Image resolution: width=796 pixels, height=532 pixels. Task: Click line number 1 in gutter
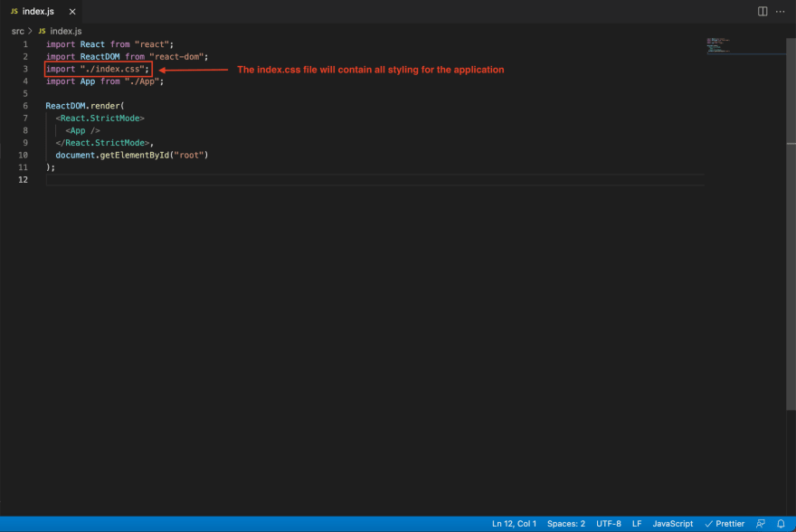[25, 44]
